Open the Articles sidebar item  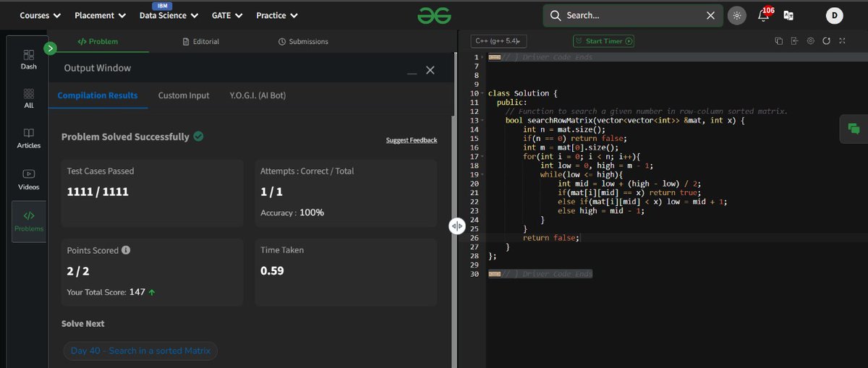[x=29, y=138]
